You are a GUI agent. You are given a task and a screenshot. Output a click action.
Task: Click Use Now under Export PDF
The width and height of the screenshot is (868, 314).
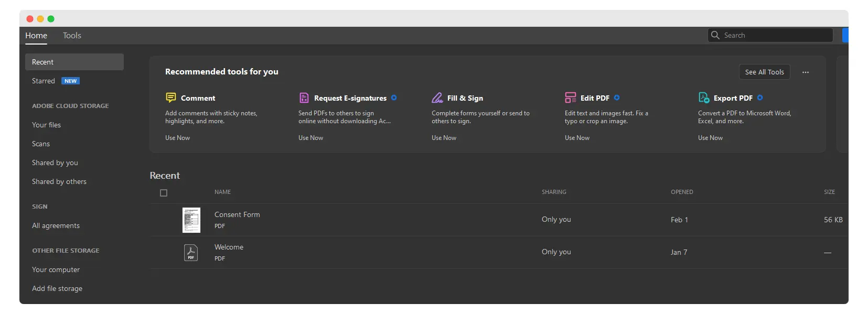coord(711,138)
